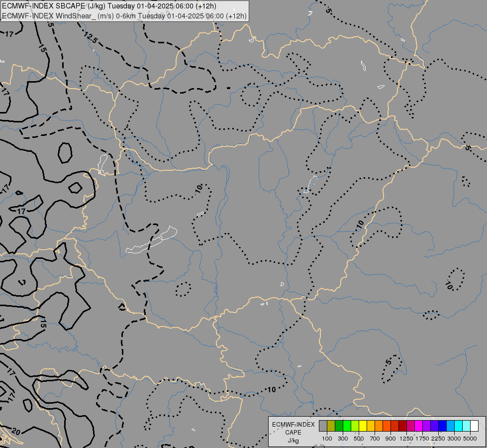The image size is (487, 448).
Task: Click ECMWF-INDEX heading in the legend
Action: pos(293,425)
